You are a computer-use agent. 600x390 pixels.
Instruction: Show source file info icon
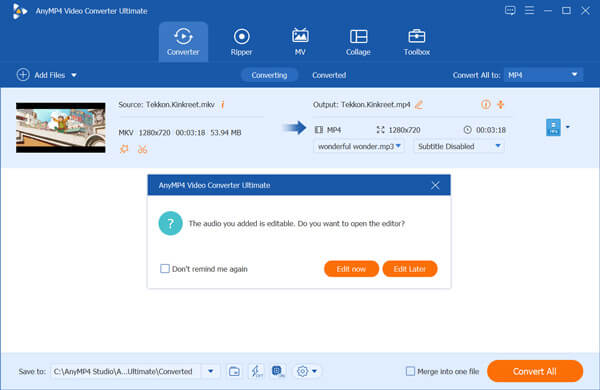pyautogui.click(x=222, y=104)
